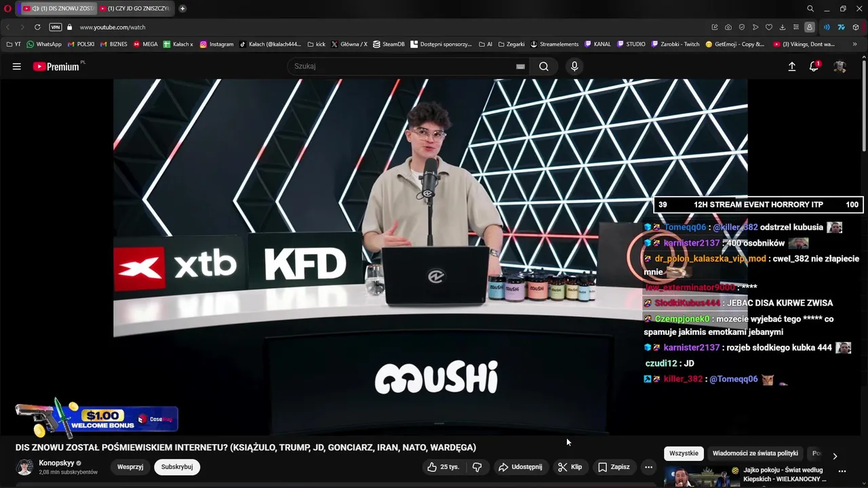Click the cube extensions icon

(x=856, y=27)
